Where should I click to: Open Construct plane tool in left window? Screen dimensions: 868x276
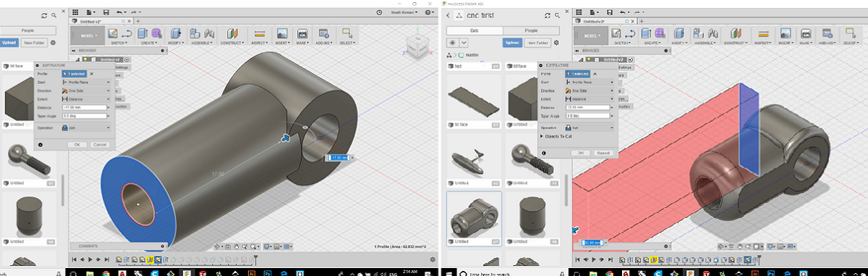click(x=231, y=33)
